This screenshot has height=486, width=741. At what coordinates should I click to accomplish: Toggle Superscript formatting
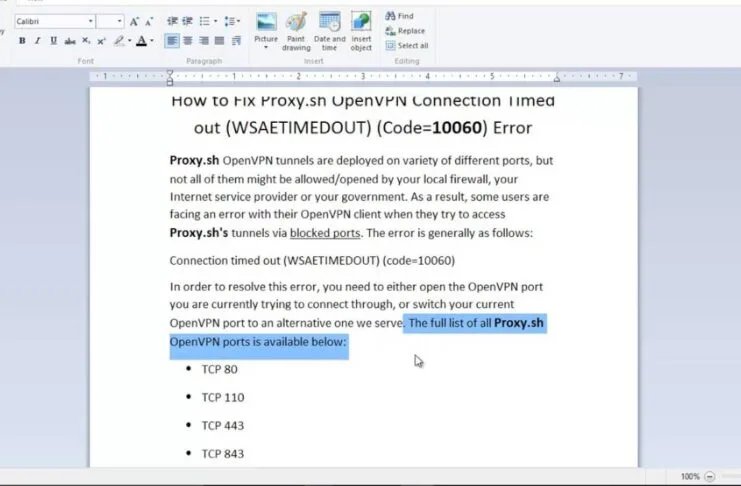coord(101,41)
